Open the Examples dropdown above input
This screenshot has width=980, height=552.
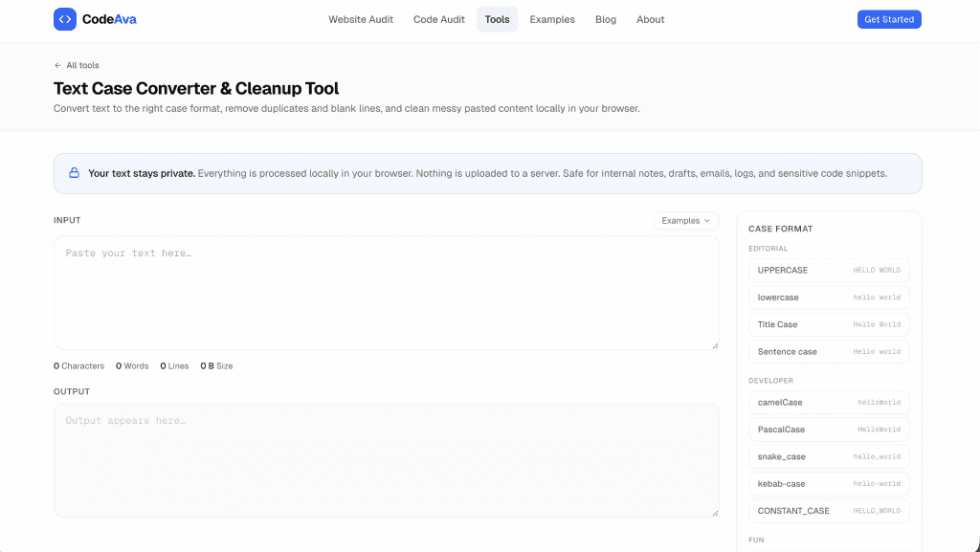[x=686, y=220]
